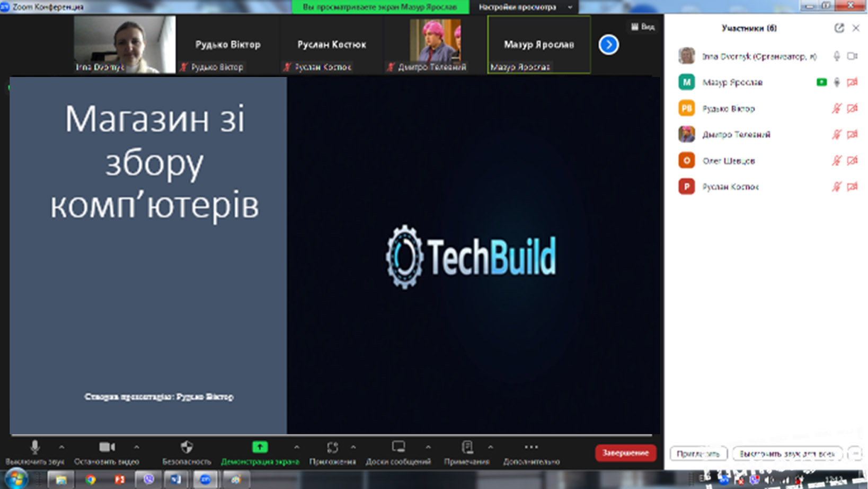Open Viber from taskbar
The image size is (868, 489).
(x=148, y=479)
